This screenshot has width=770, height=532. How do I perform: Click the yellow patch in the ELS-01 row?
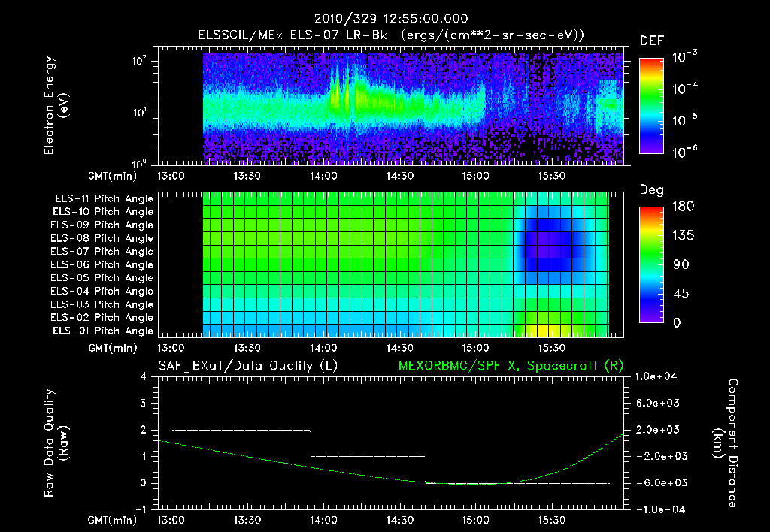(548, 330)
